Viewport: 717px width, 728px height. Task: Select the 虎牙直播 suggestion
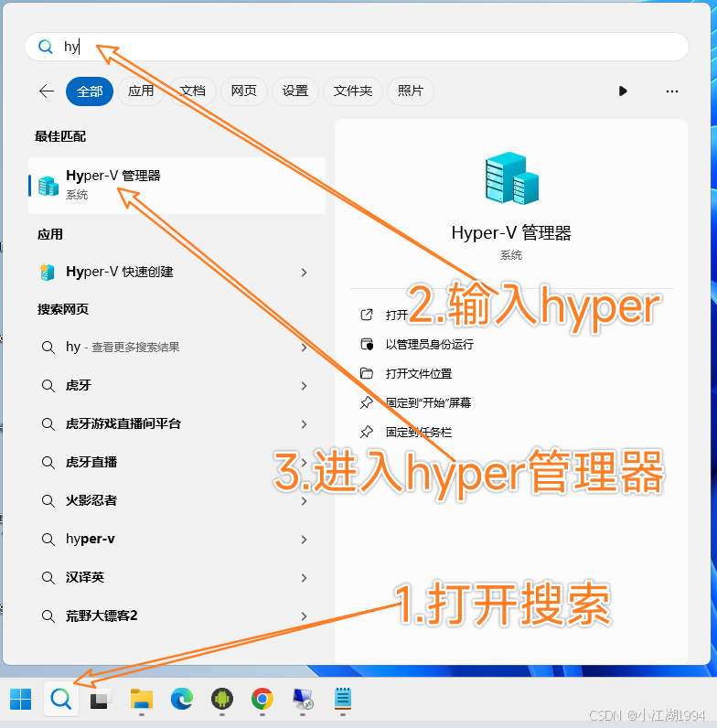pyautogui.click(x=162, y=463)
